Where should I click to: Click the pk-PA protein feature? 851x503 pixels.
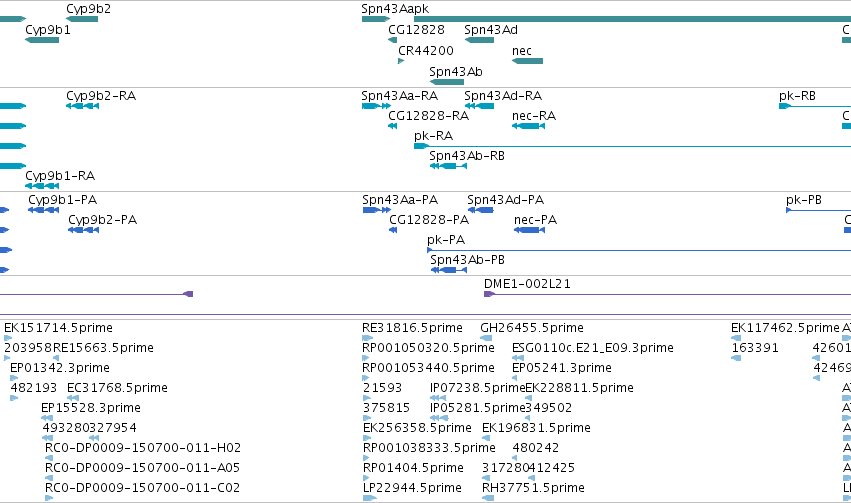point(639,250)
